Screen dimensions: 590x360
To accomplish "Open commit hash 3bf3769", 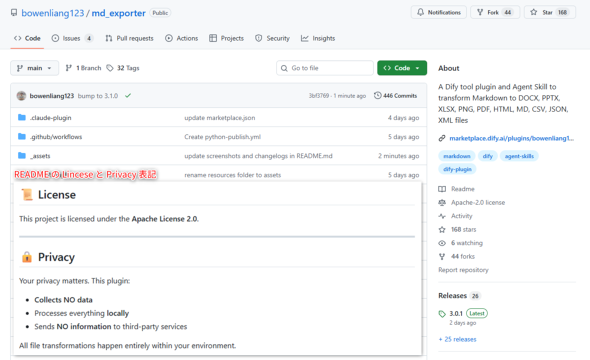I will point(319,96).
